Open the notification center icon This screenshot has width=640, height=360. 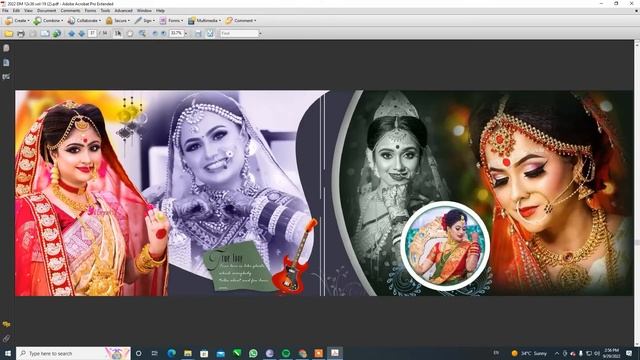[629, 353]
